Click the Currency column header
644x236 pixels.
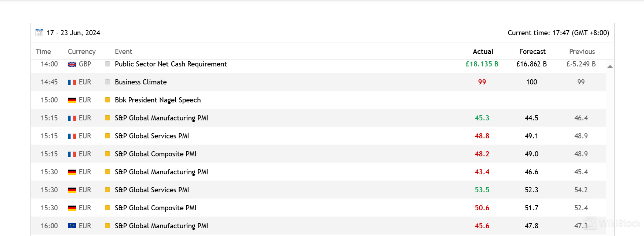point(81,52)
